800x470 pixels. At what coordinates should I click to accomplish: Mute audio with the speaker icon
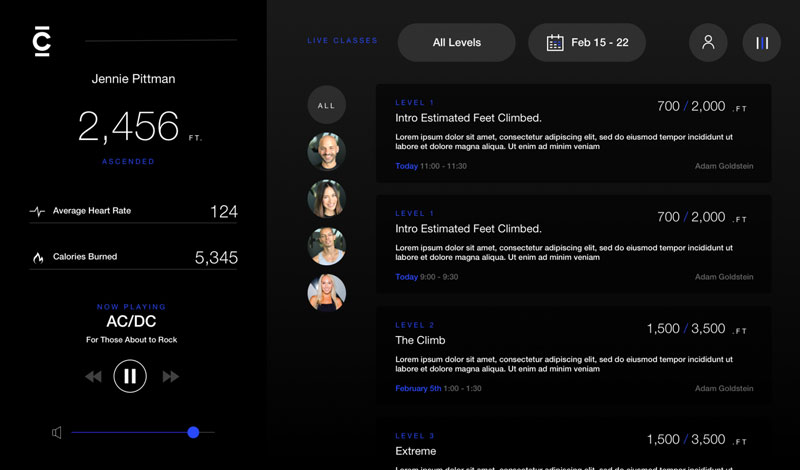(x=57, y=433)
